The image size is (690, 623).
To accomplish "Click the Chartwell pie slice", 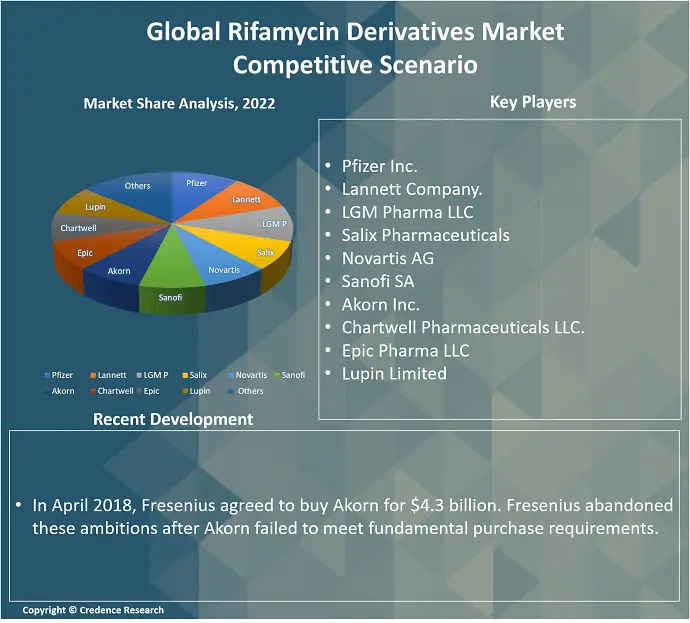I will 79,228.
